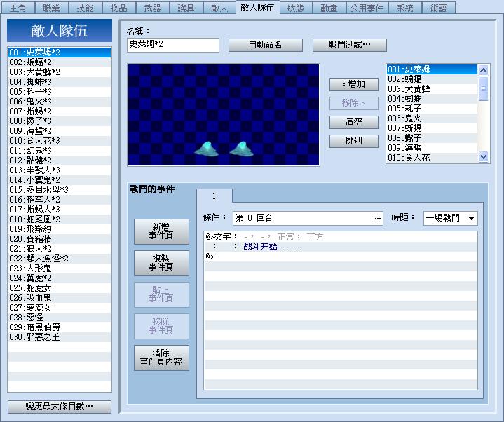Viewport: 504px width, 422px height.
Task: Open the 系統 tab
Action: click(404, 8)
